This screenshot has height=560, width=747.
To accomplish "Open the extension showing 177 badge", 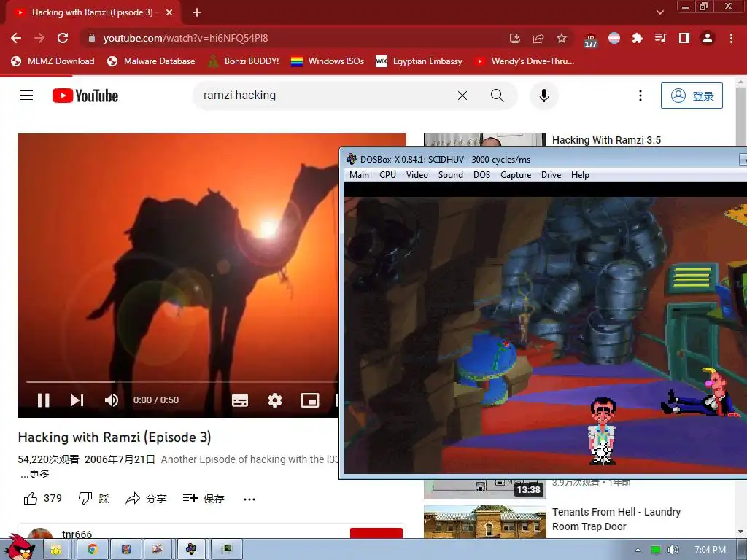I will pos(590,40).
